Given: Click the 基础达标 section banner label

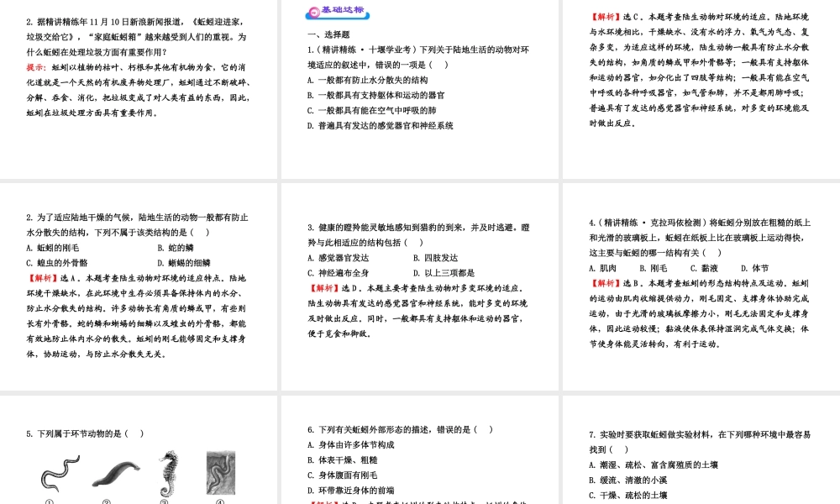Looking at the screenshot, I should tap(343, 10).
